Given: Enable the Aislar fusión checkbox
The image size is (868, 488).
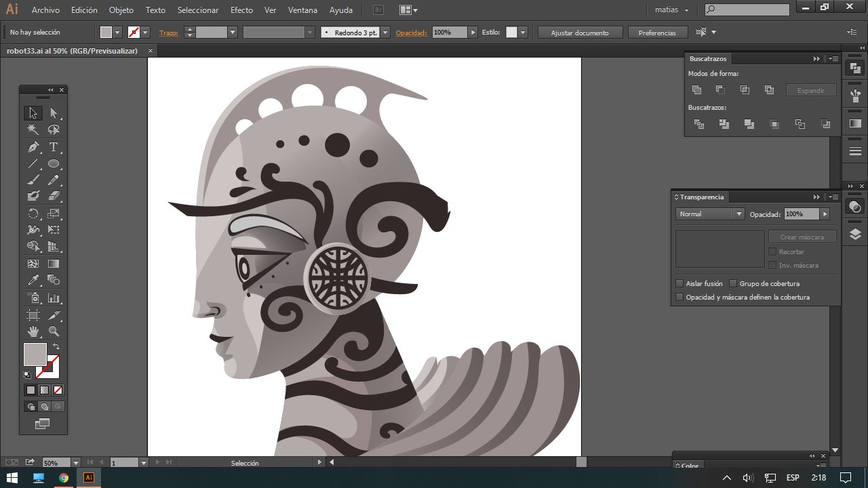Looking at the screenshot, I should coord(679,283).
